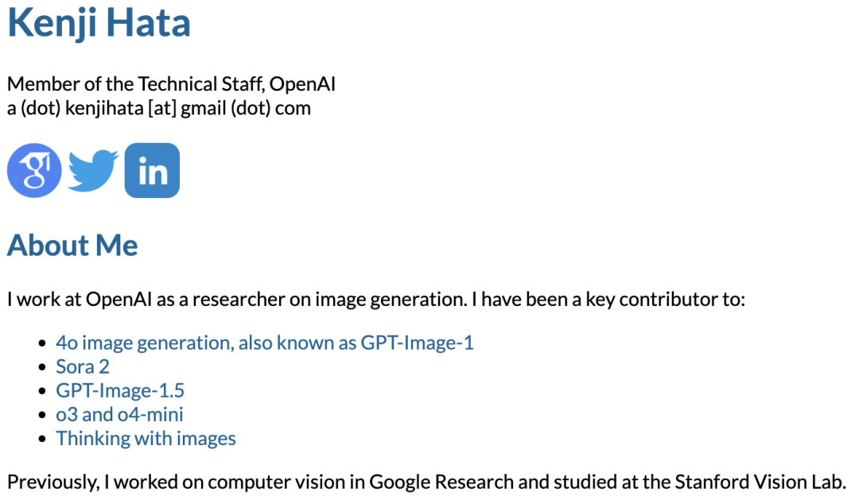Viewport: 859px width, 504px height.
Task: Open the Google Scholar profile icon
Action: 34,170
